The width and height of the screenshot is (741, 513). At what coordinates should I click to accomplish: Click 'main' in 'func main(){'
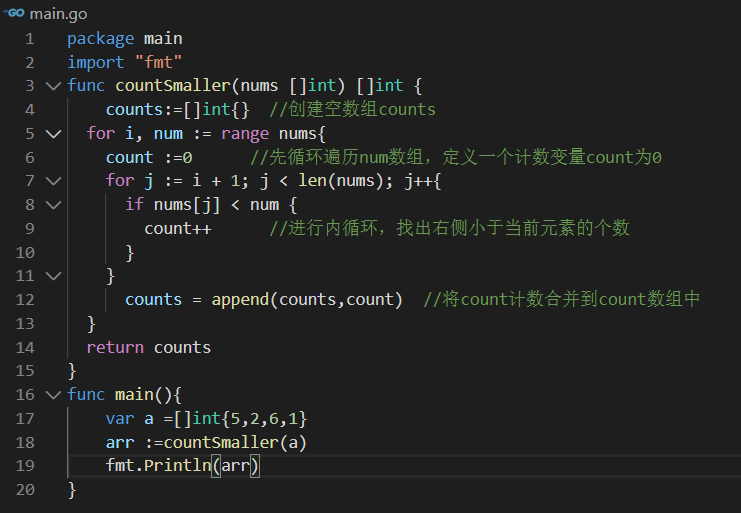135,394
